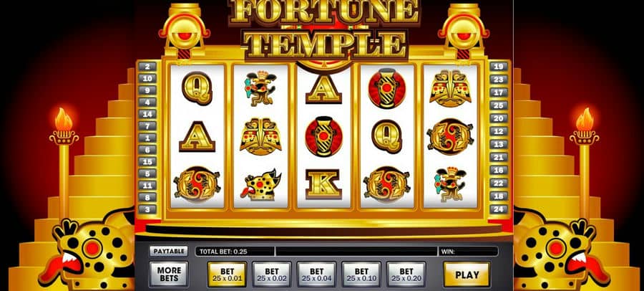This screenshot has height=291, width=644.
Task: Choose the 25 x 0.02 bet option
Action: click(272, 275)
